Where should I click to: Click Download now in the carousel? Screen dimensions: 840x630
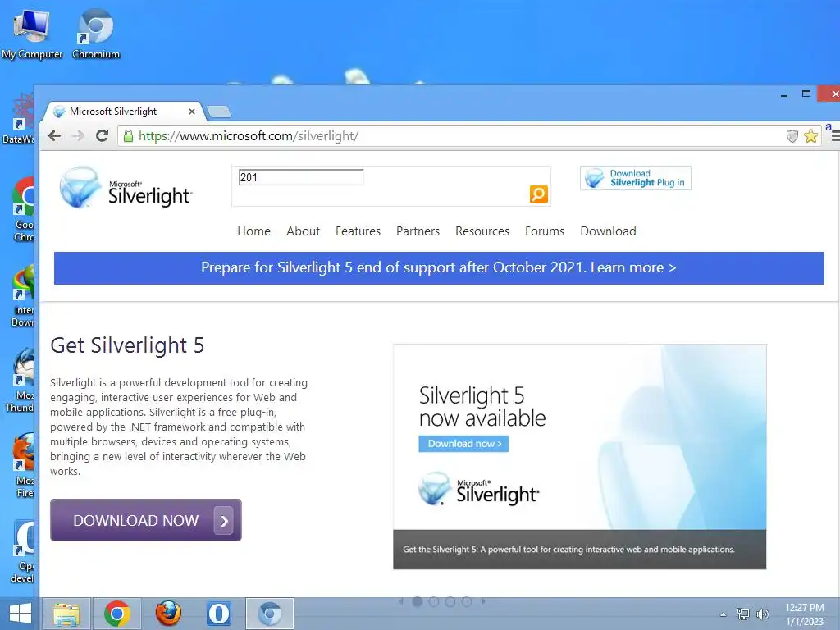pyautogui.click(x=464, y=444)
